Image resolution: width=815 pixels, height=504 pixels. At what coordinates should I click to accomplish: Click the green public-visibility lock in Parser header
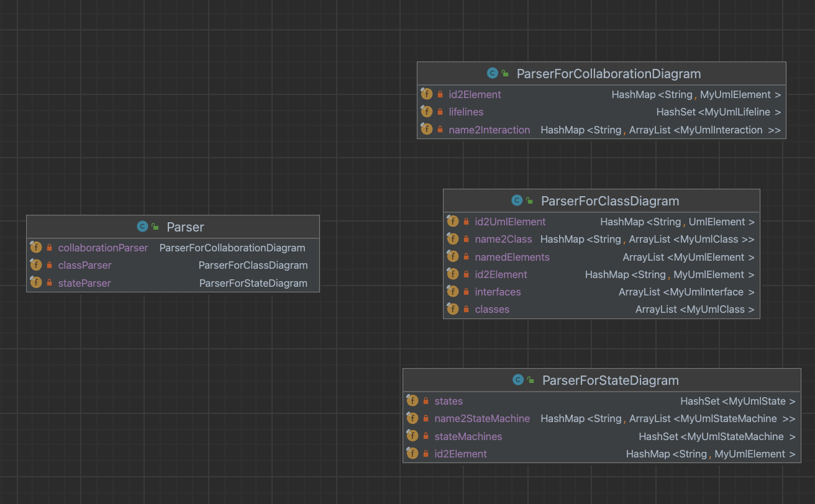click(155, 227)
